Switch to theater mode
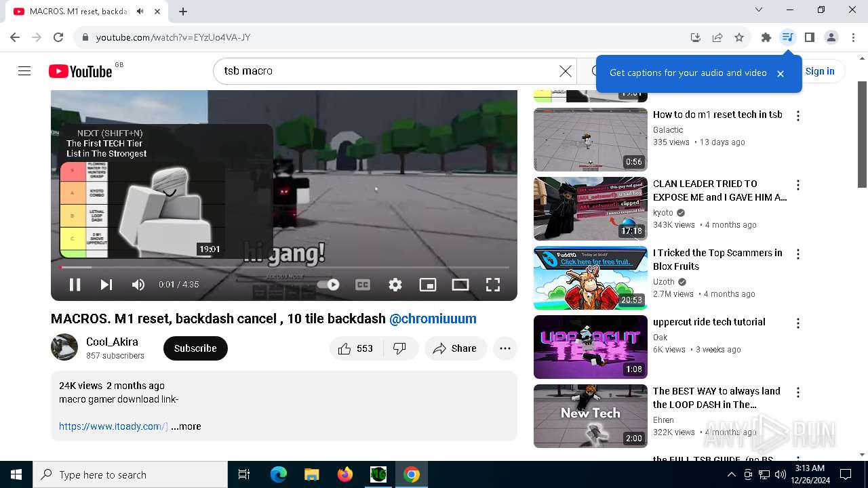The image size is (868, 488). click(x=460, y=285)
